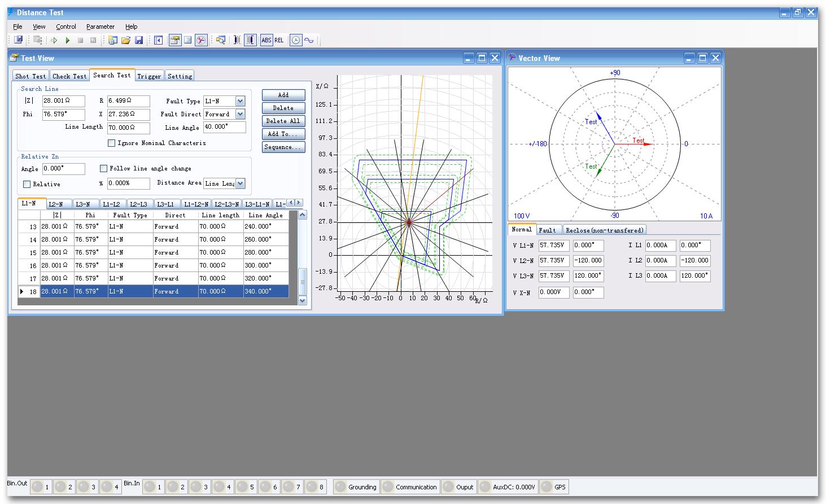Open the Distance Area dropdown
The width and height of the screenshot is (826, 504).
pos(240,183)
